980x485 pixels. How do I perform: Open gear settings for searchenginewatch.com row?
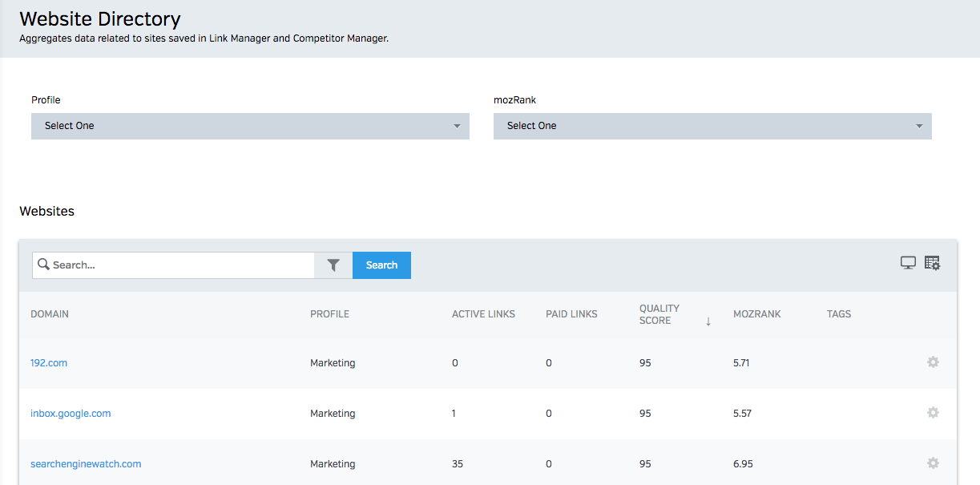click(933, 463)
